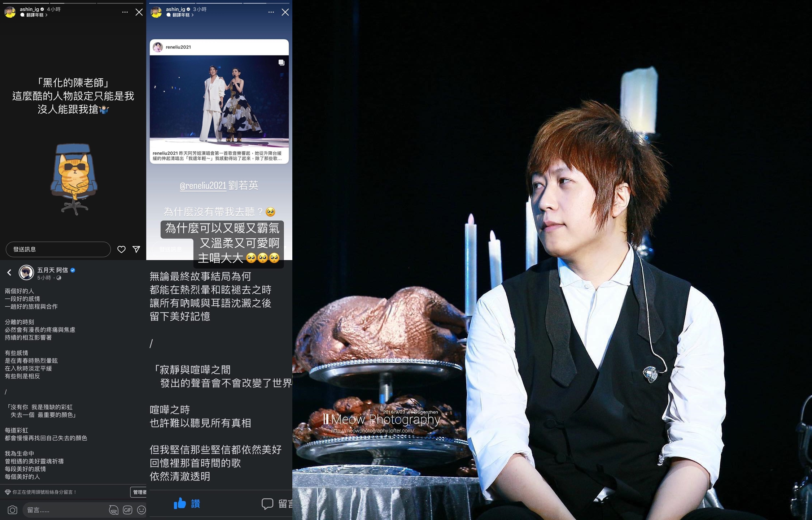Open more options on the 3小時 story
Viewport: 812px width, 520px height.
click(271, 12)
